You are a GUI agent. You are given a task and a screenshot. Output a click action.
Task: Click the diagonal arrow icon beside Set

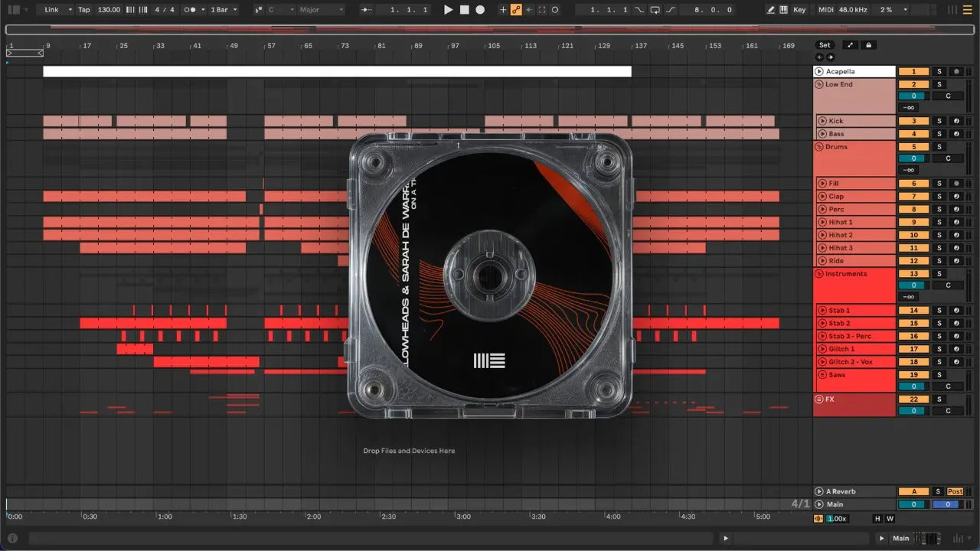coord(850,45)
